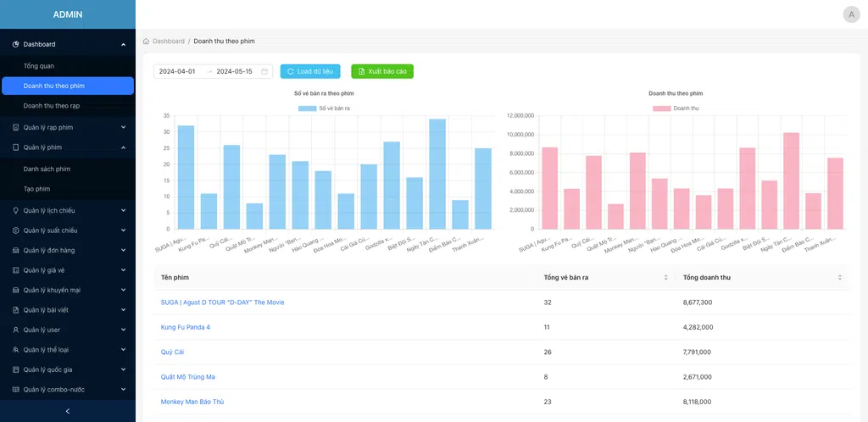
Task: Toggle the Doanh thu legend swatch
Action: (x=661, y=108)
